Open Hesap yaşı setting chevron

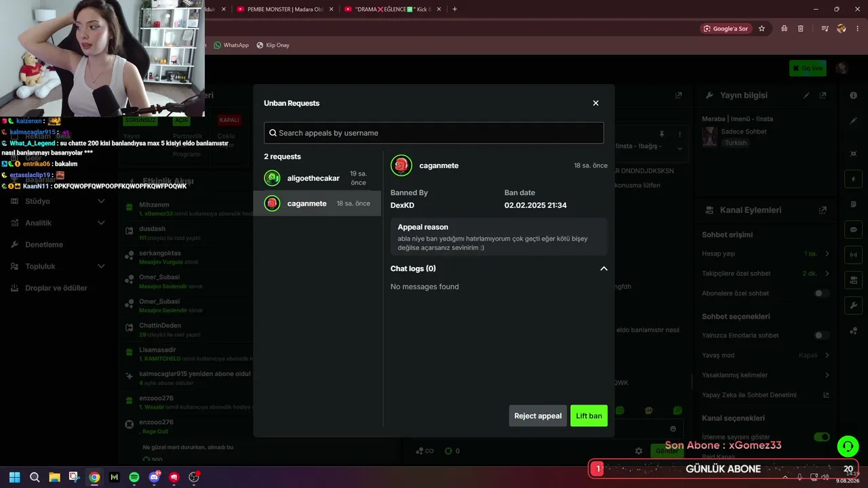[827, 253]
